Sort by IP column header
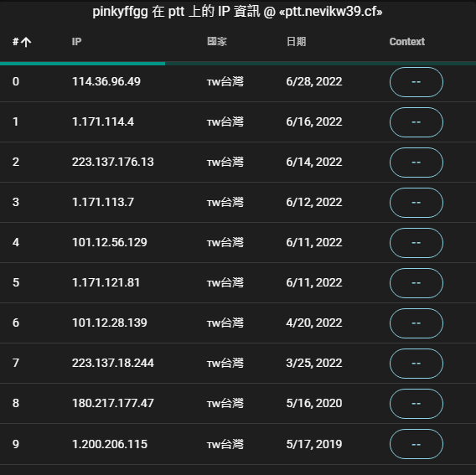 pos(76,42)
